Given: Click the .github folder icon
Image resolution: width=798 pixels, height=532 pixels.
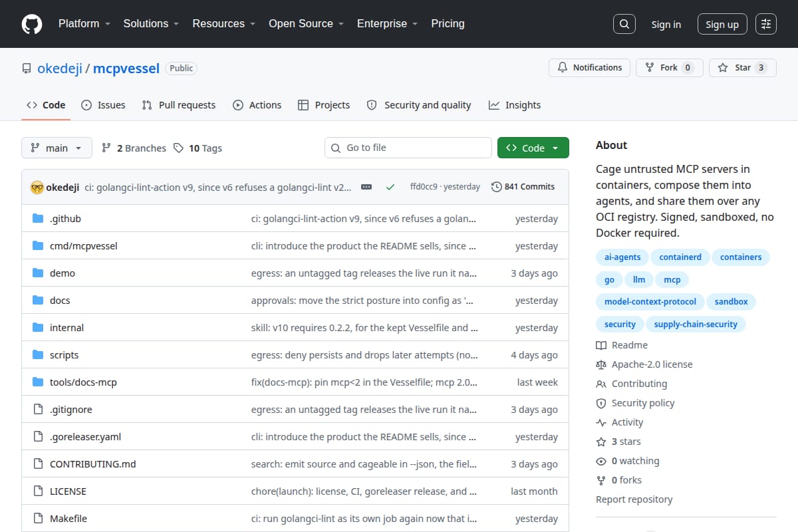Looking at the screenshot, I should 38,219.
